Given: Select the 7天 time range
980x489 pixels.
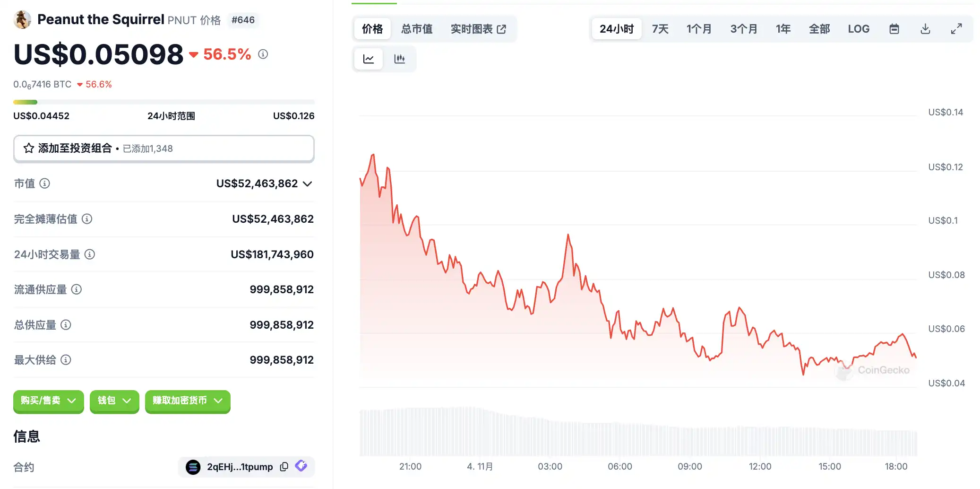Looking at the screenshot, I should point(660,29).
